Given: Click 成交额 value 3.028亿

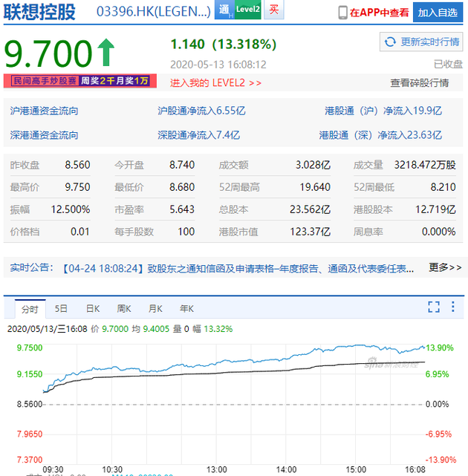Looking at the screenshot, I should (x=313, y=165).
